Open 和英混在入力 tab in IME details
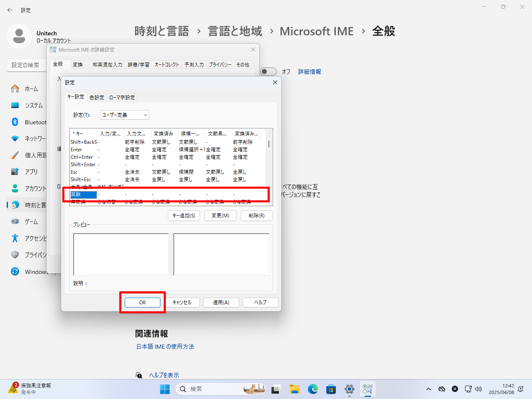The height and width of the screenshot is (399, 532). 107,64
